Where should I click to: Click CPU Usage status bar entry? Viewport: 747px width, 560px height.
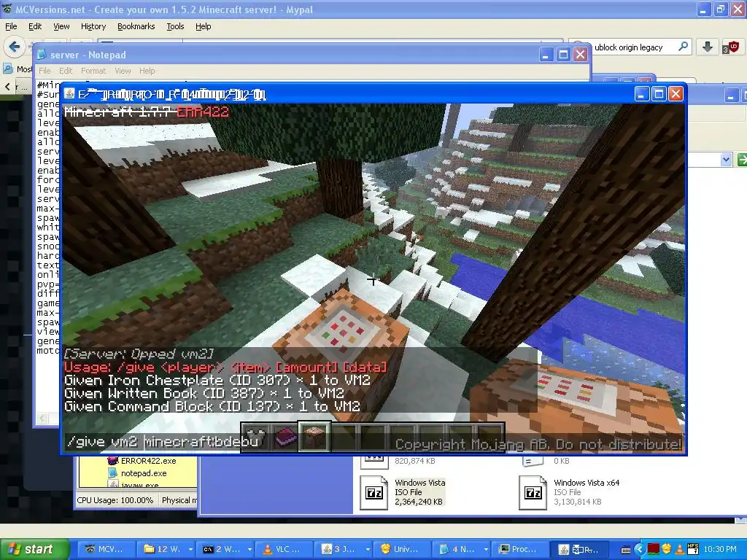(115, 500)
